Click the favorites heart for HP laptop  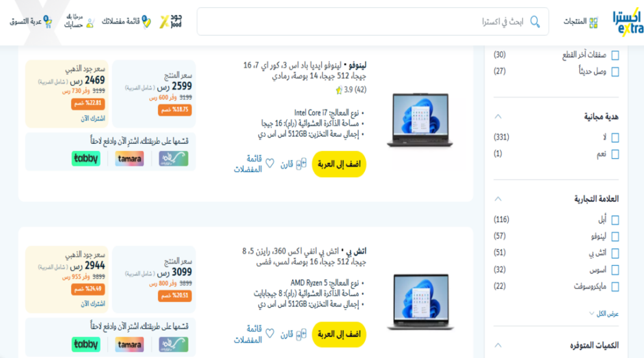point(269,333)
